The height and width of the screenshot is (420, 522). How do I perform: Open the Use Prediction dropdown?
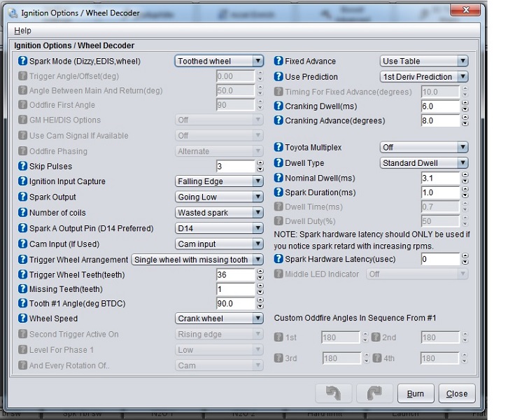[x=423, y=77]
